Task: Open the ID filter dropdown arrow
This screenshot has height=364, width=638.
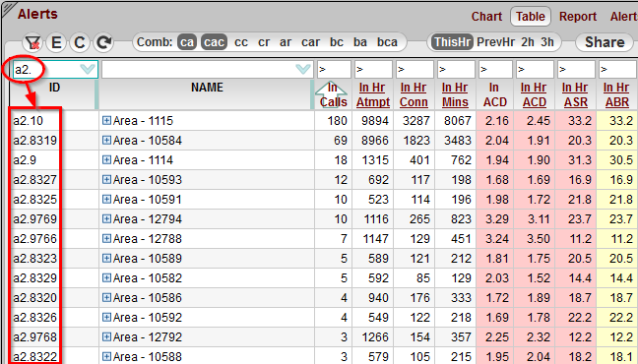Action: coord(88,70)
